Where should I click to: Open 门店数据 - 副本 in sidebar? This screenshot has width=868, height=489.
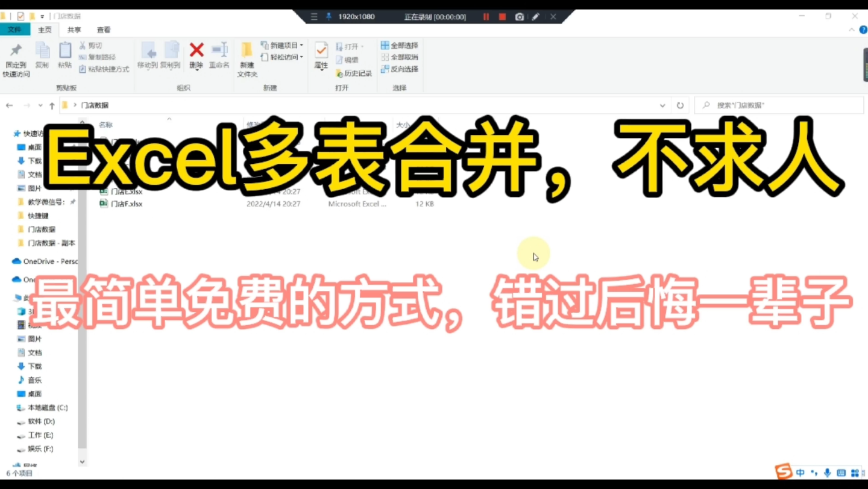pos(46,243)
